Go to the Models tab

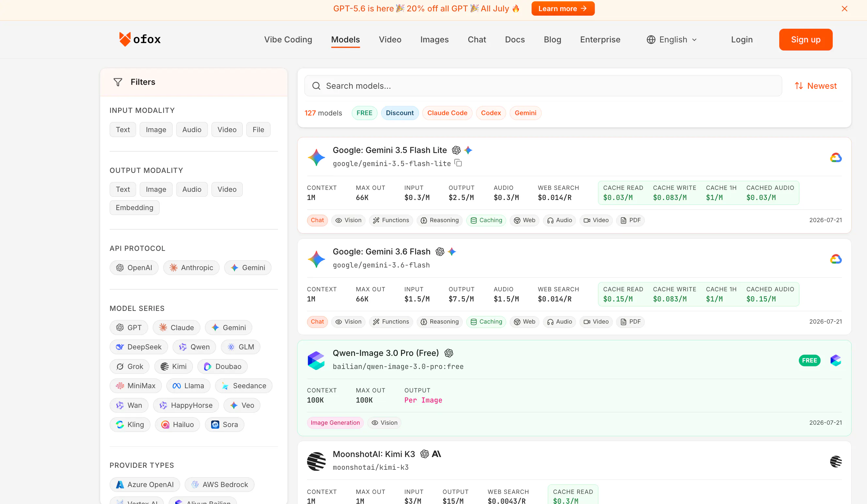point(346,39)
